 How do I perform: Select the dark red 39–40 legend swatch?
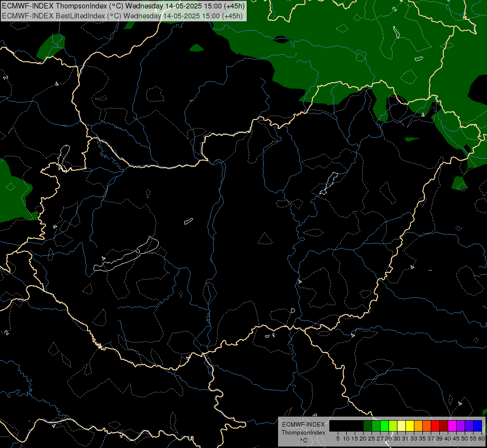point(444,426)
